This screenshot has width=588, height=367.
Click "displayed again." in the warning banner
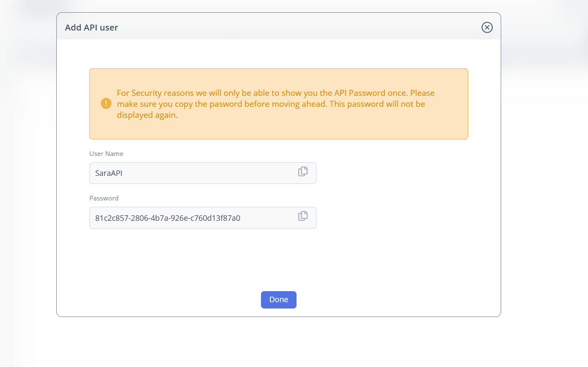point(147,115)
